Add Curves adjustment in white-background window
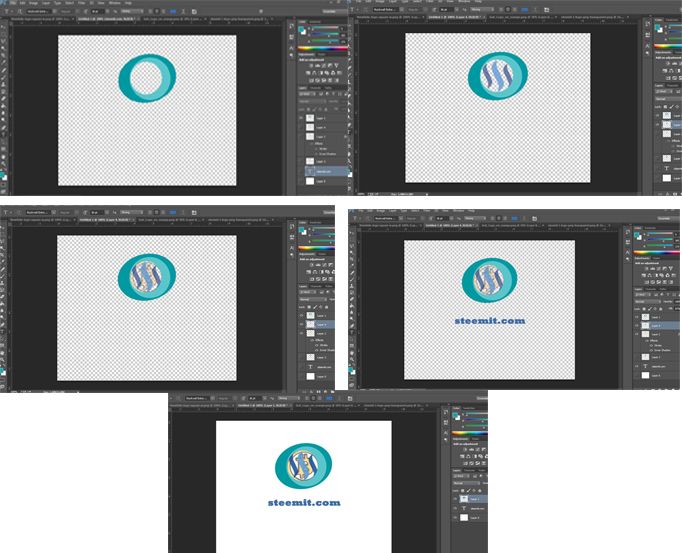The image size is (682, 553). [x=478, y=449]
